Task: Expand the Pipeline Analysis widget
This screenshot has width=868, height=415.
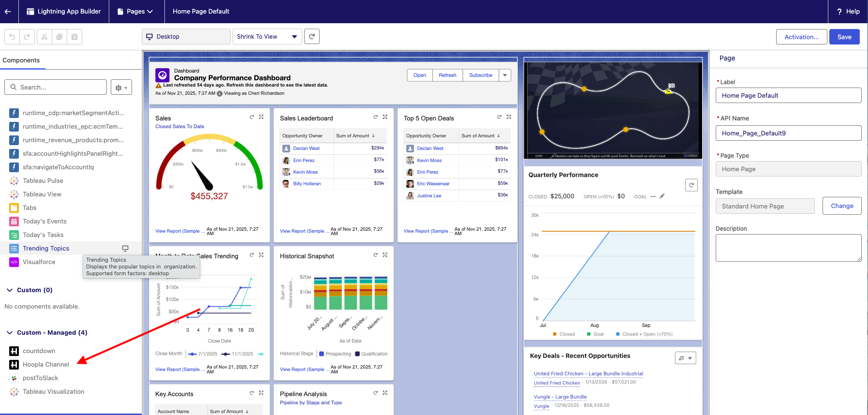Action: [385, 393]
